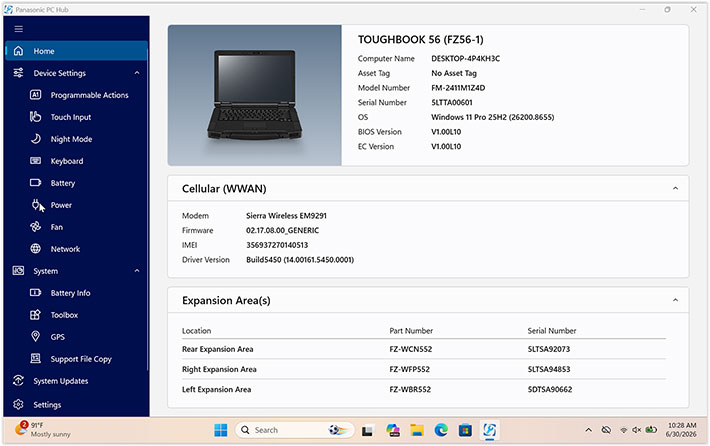Click the taskbar Search box
This screenshot has height=446, width=710.
click(294, 430)
